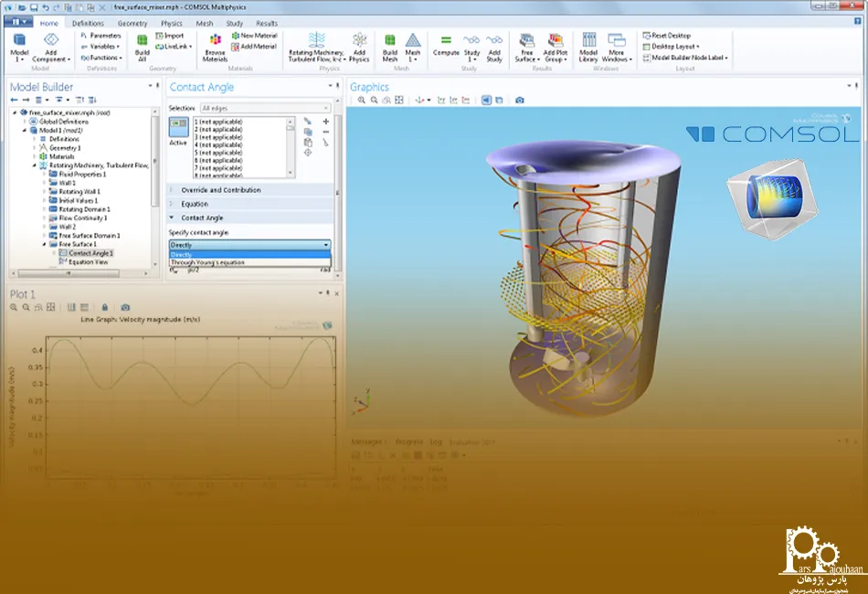868x594 pixels.
Task: Click the Add Component icon
Action: click(50, 46)
